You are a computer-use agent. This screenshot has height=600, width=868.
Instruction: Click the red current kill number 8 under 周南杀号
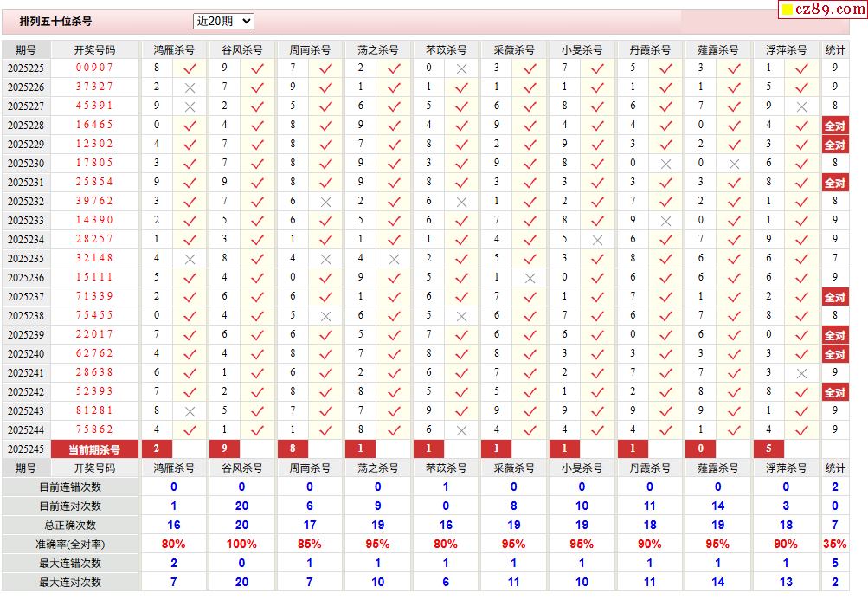(x=293, y=448)
